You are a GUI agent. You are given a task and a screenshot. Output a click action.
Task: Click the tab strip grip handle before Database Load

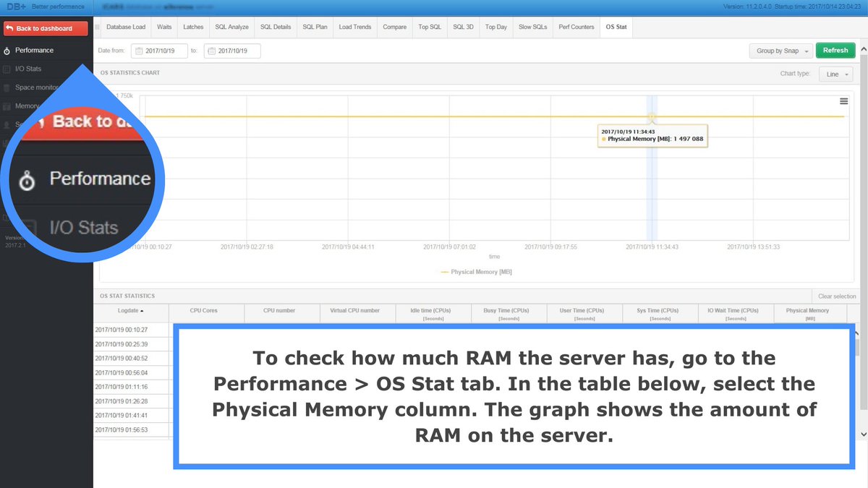pos(97,27)
